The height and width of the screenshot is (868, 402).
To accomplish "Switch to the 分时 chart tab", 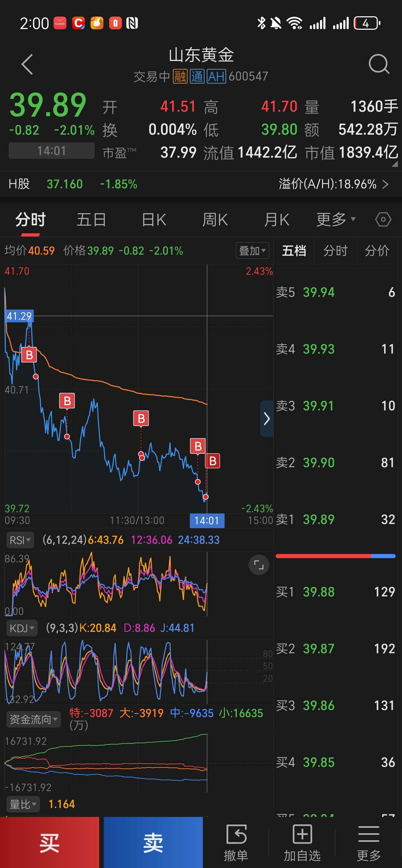I will point(30,219).
